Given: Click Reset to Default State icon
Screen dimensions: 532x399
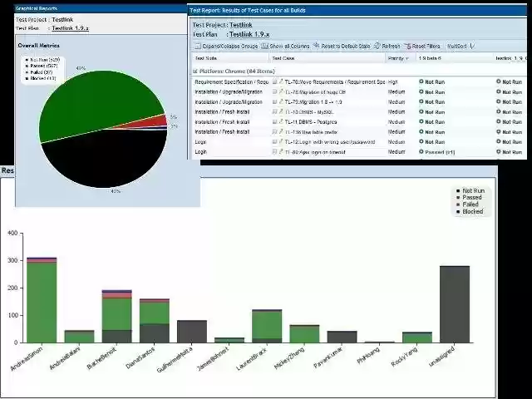Looking at the screenshot, I should coord(316,47).
